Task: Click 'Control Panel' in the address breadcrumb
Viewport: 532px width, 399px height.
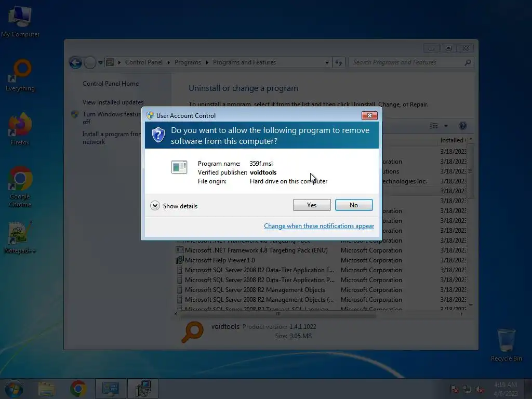Action: [144, 62]
